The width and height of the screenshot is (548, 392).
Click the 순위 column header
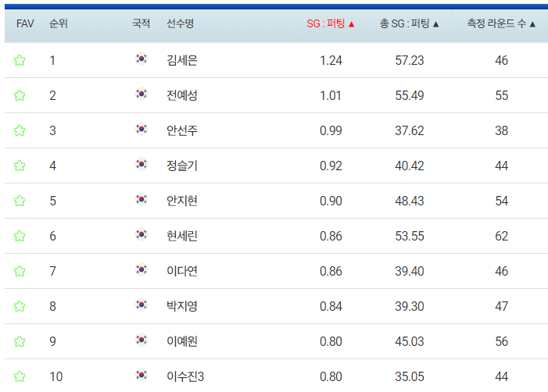(x=59, y=23)
